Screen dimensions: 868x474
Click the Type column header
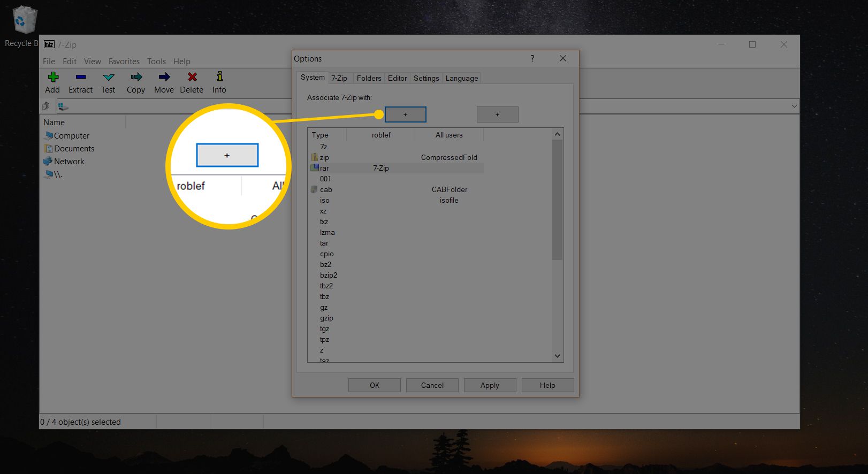[327, 135]
